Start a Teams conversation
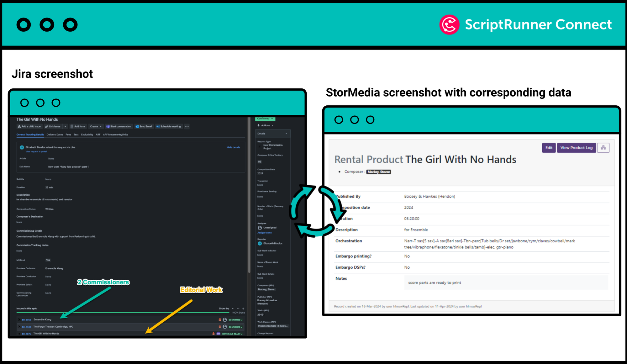The image size is (627, 364). pos(108,127)
